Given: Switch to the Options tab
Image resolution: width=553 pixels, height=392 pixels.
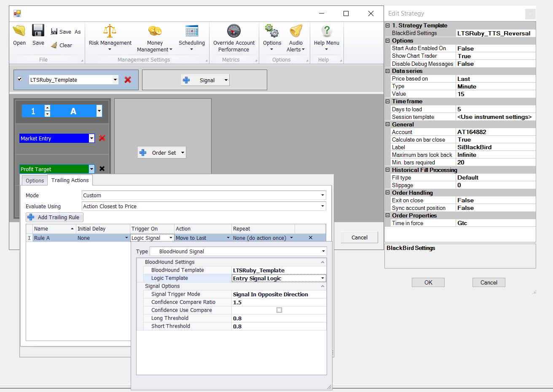Looking at the screenshot, I should [35, 180].
